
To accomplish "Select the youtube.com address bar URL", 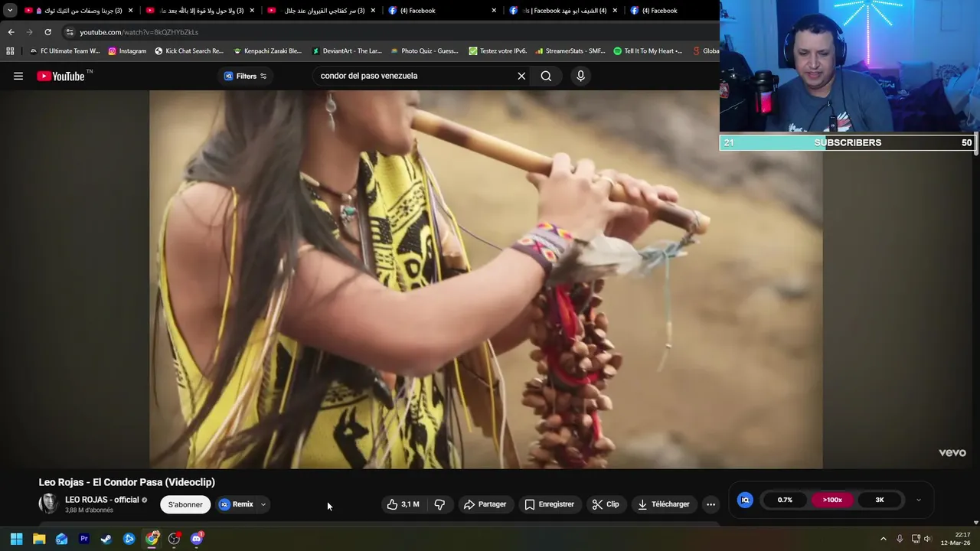I will point(139,32).
